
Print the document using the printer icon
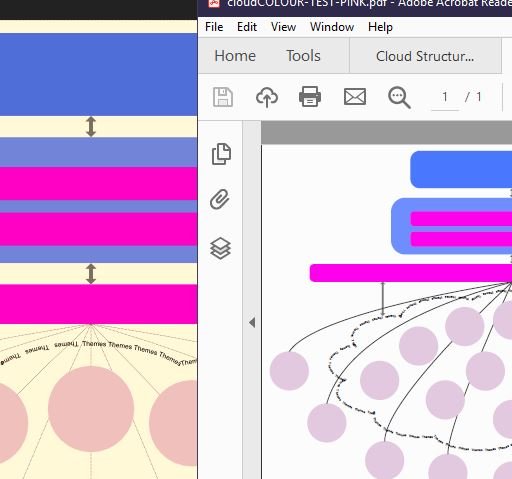(310, 97)
